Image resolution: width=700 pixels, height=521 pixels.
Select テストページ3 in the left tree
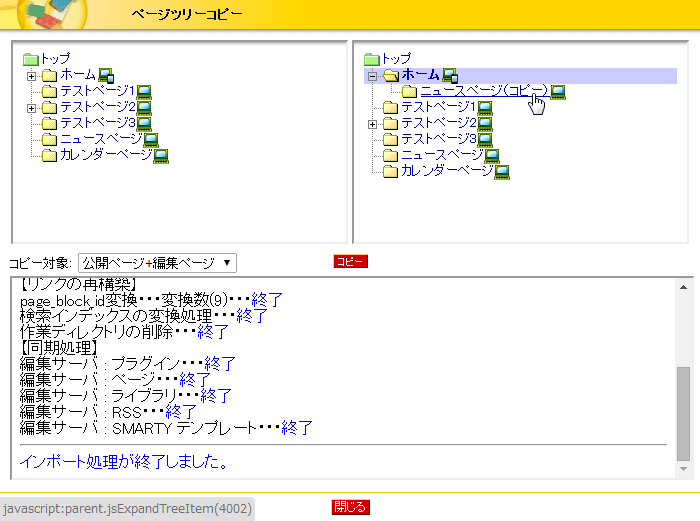(97, 123)
